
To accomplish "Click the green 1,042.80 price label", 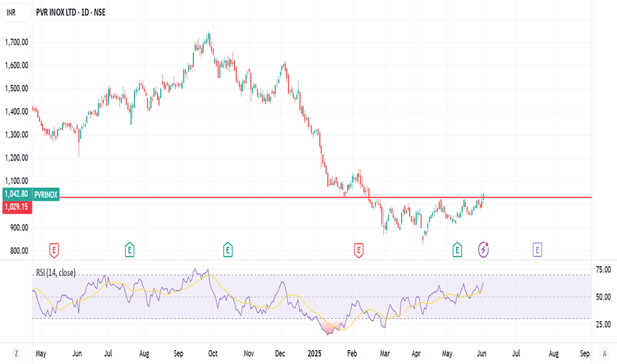I will pyautogui.click(x=17, y=194).
